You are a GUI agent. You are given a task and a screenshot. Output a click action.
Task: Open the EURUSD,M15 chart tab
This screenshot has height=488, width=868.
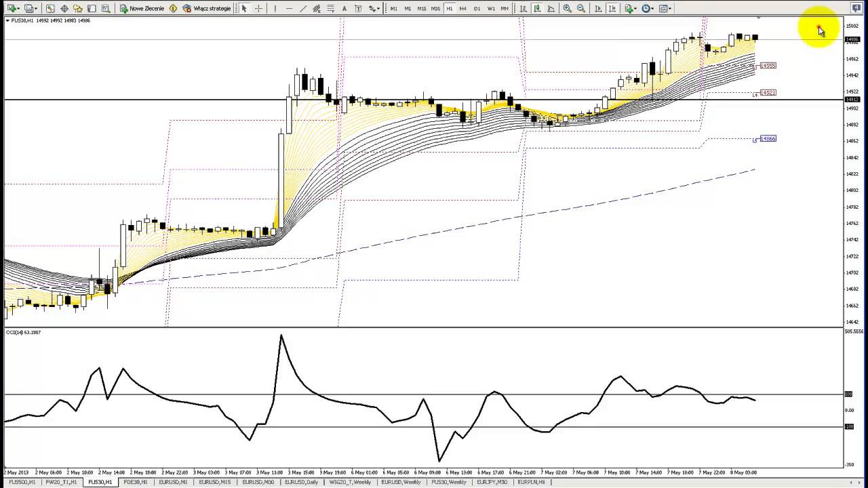click(214, 483)
